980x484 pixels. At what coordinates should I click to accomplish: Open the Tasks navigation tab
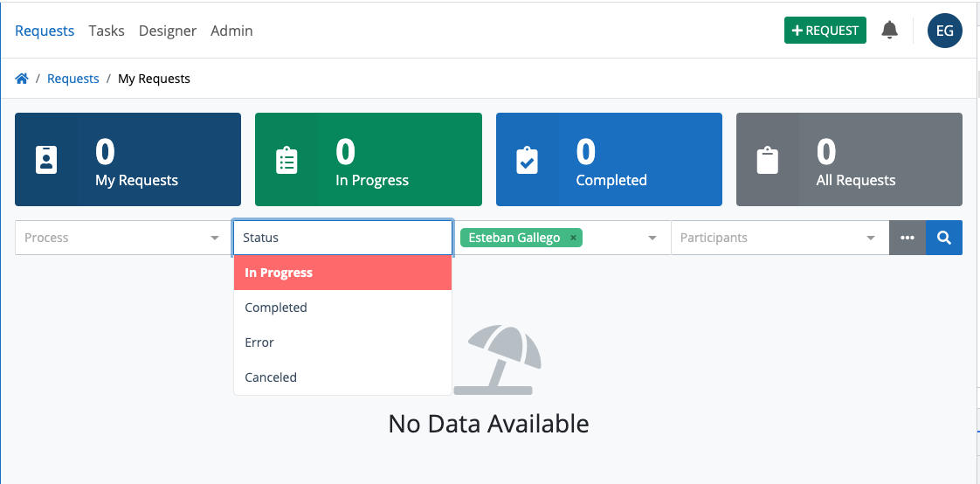pyautogui.click(x=107, y=31)
